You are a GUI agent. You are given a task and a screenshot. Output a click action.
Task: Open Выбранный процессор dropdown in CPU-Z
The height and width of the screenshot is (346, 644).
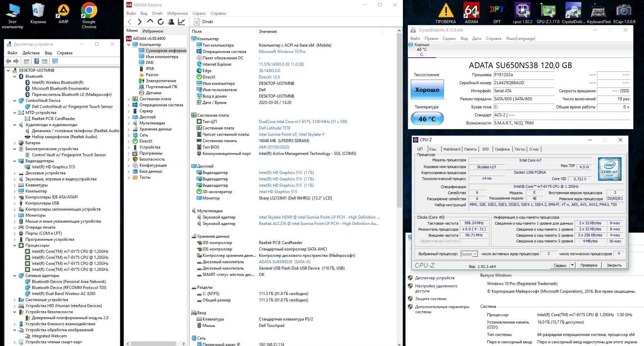point(469,254)
